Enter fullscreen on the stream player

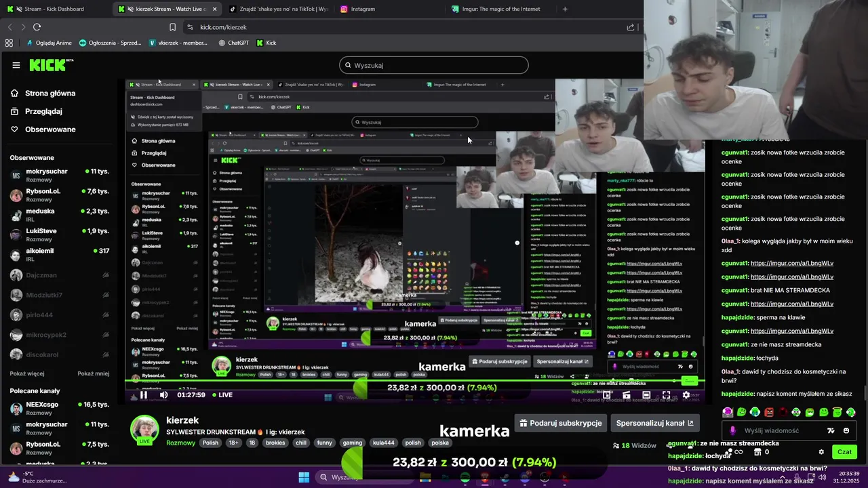pos(666,395)
